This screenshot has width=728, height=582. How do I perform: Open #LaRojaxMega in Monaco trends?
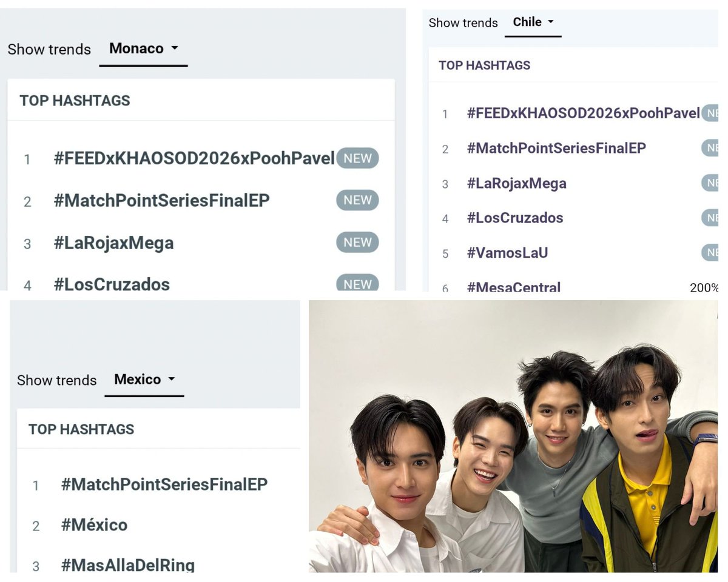tap(113, 243)
